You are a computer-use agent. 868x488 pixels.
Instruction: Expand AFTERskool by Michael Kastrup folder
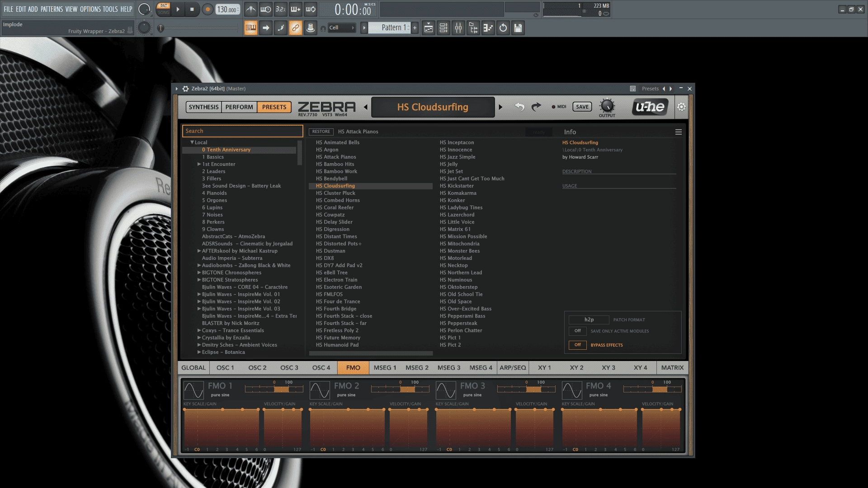click(199, 251)
